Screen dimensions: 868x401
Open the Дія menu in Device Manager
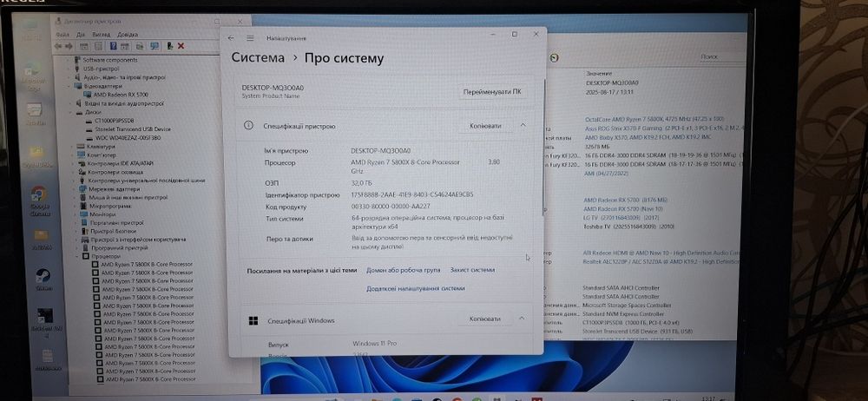tap(80, 35)
